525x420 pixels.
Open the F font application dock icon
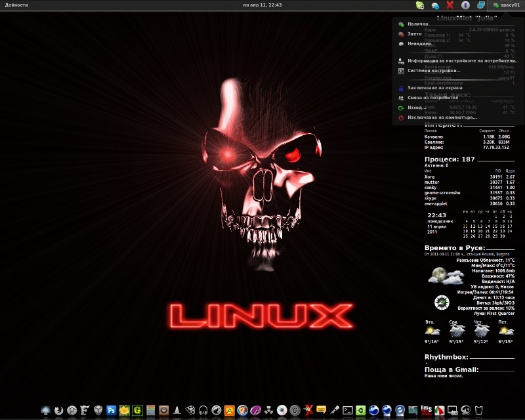[85, 410]
